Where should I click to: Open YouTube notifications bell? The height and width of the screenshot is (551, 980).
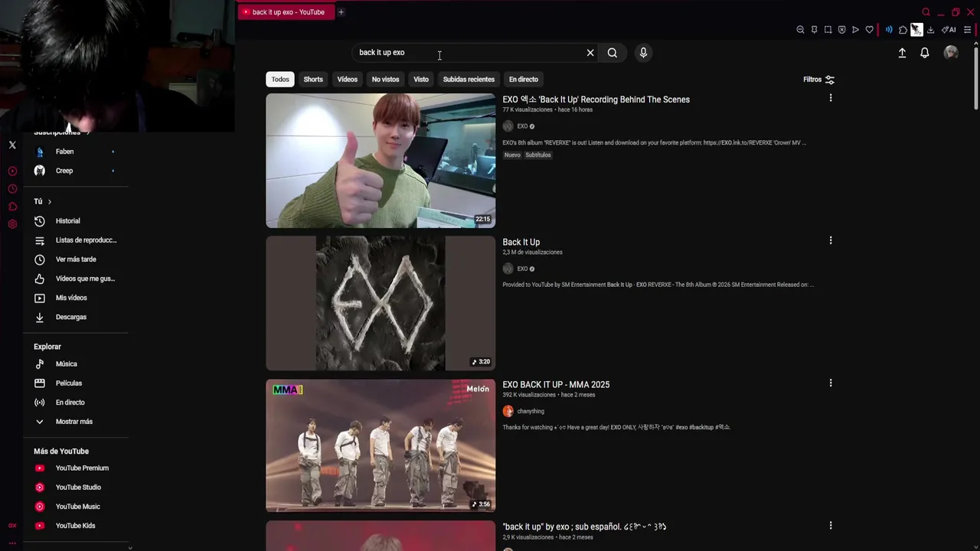925,53
